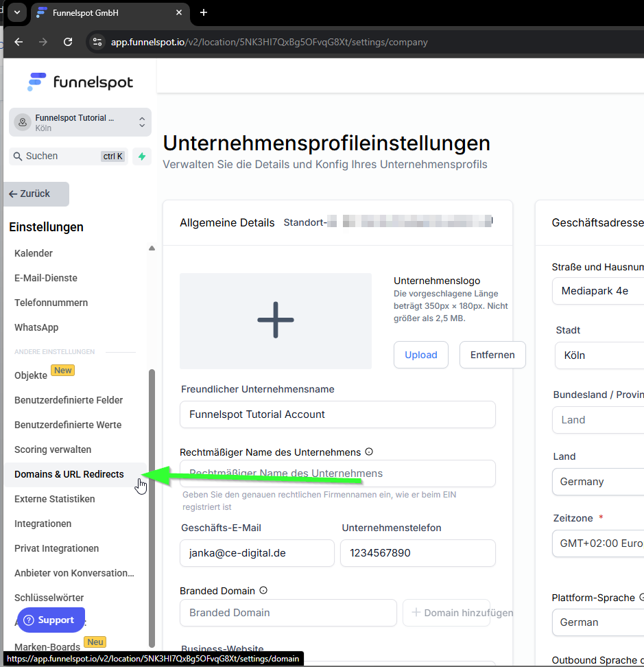Click the Bundesland Land field
Screen dimensions: 644x667
598,420
